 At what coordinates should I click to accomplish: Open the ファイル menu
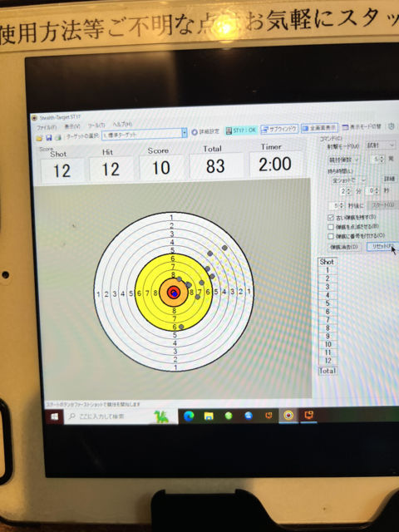coord(47,127)
